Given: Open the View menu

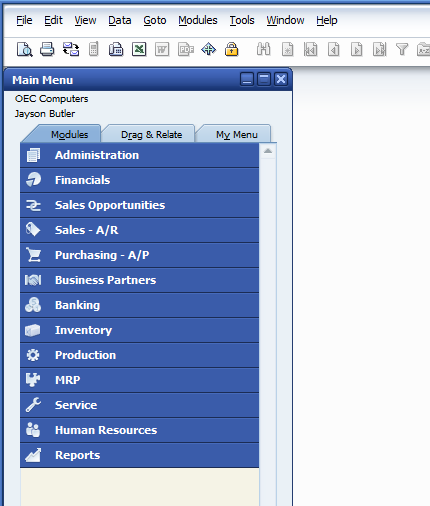Looking at the screenshot, I should [x=85, y=20].
